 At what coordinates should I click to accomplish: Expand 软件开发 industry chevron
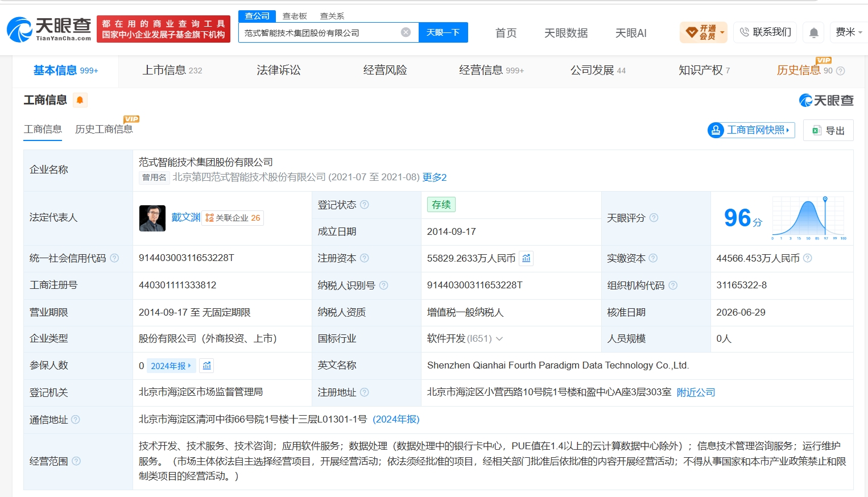coord(499,339)
